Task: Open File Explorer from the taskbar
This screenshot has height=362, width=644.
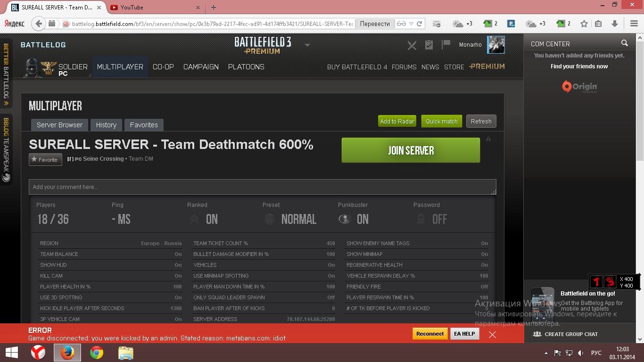Action: 125,353
